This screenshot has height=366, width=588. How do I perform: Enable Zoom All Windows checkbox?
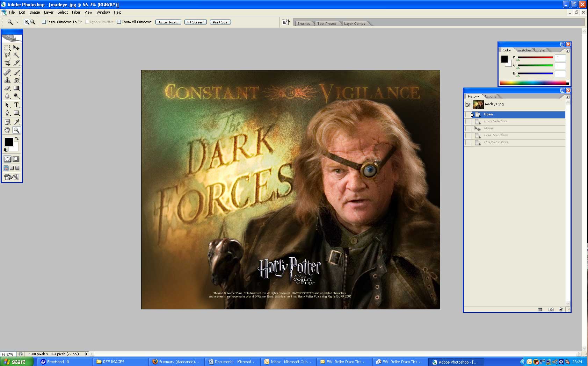[119, 22]
